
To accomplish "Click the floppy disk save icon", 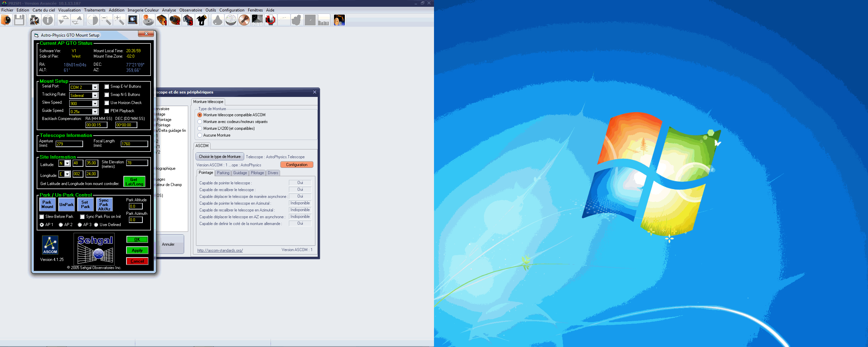I will (19, 20).
